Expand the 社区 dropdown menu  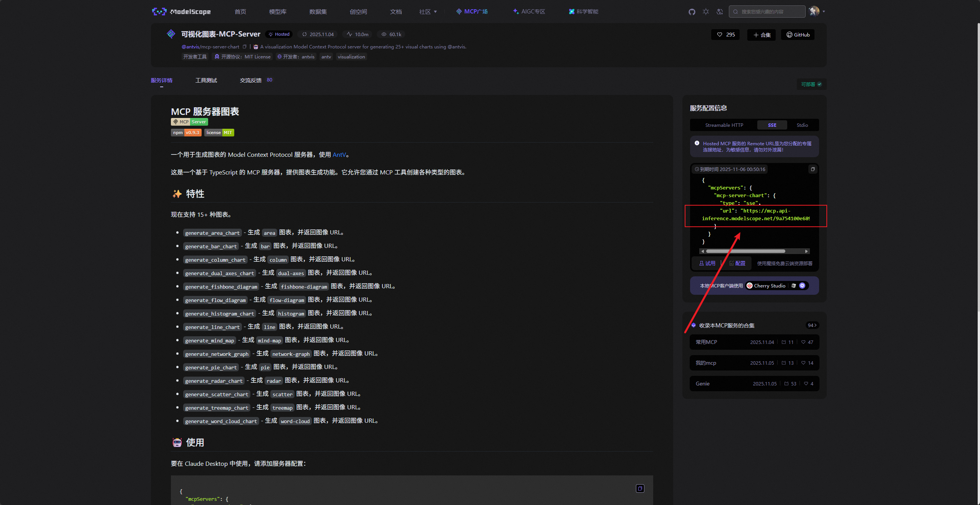click(x=428, y=12)
